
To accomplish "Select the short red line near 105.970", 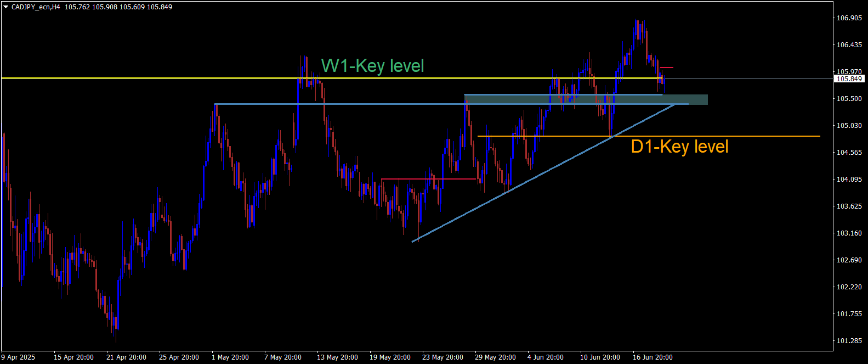I will coord(666,68).
